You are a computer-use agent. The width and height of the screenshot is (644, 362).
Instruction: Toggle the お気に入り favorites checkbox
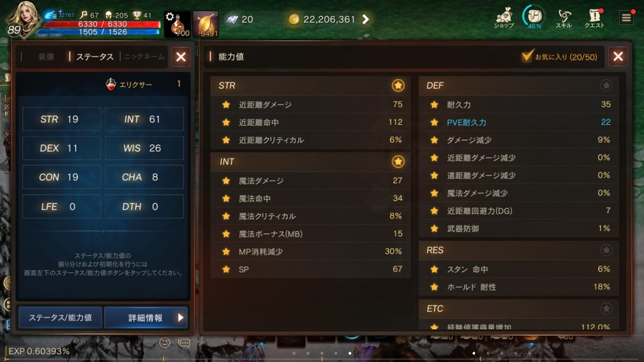[527, 56]
